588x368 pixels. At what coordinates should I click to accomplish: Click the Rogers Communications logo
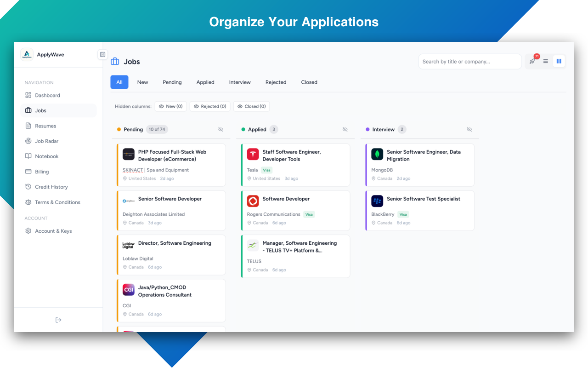(253, 201)
